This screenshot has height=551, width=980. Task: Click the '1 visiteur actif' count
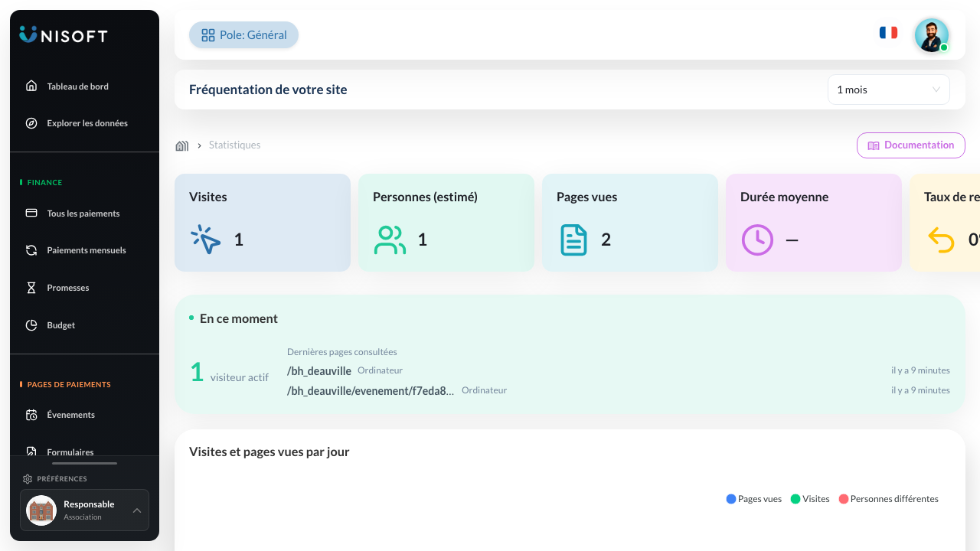click(x=230, y=373)
